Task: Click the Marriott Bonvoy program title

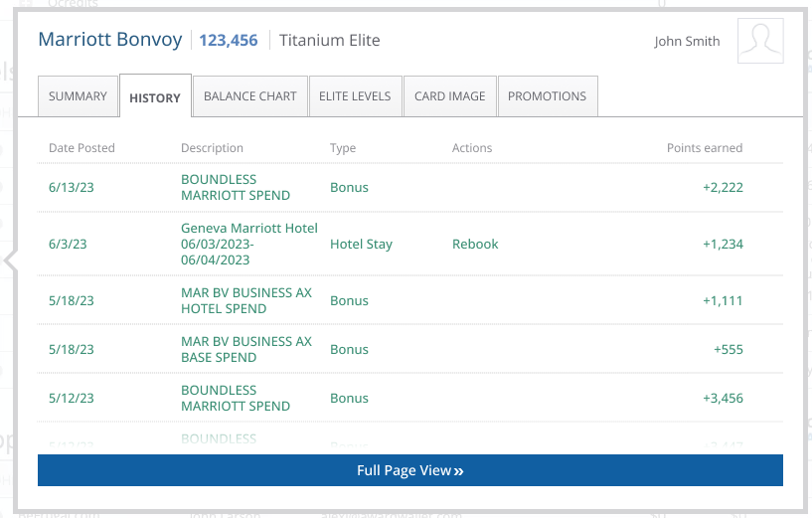Action: click(x=110, y=40)
